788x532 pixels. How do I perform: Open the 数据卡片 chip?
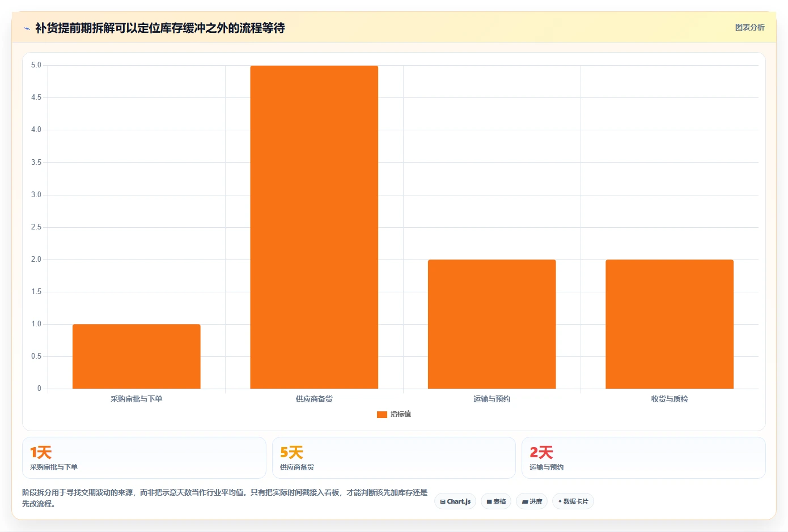pos(573,501)
